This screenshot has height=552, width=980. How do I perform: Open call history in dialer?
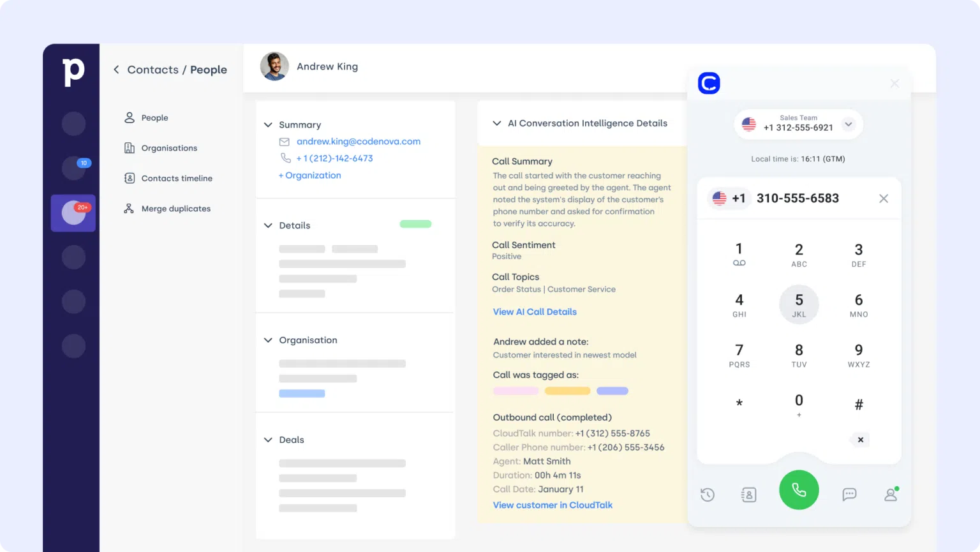click(x=707, y=495)
